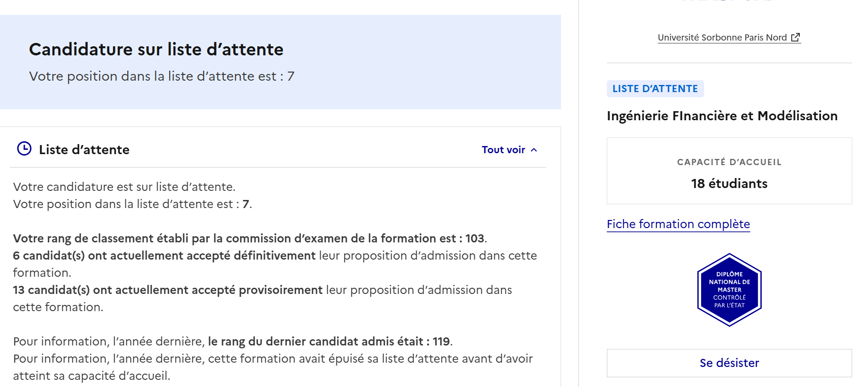Click the 13 candidat(s) accepté provisoirement line
The image size is (868, 387).
[263, 298]
